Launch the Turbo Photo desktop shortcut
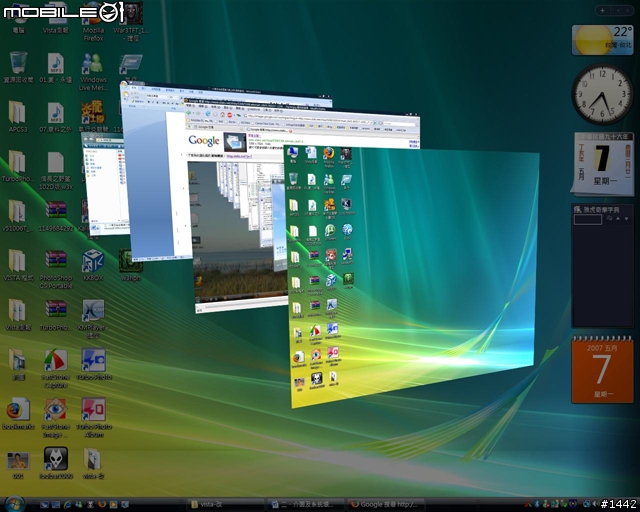 [93, 365]
